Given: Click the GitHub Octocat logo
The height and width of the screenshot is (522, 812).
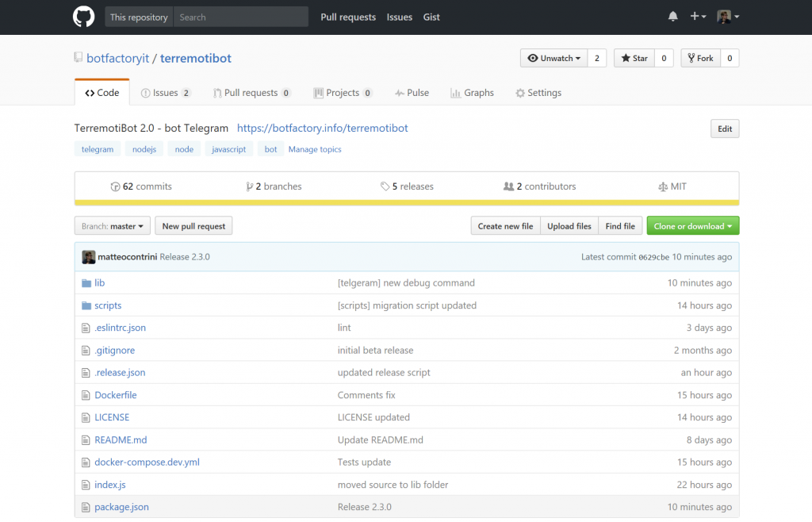Looking at the screenshot, I should (83, 16).
